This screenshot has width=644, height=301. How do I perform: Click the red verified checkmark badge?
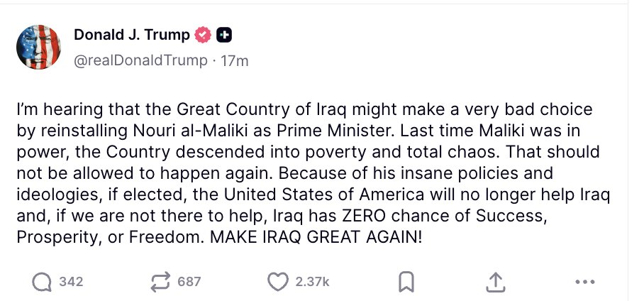point(204,35)
